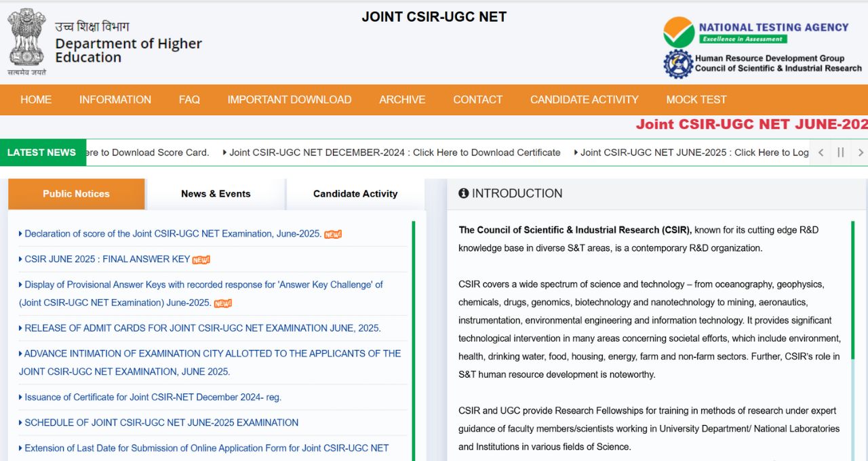The image size is (868, 461).
Task: Open the Mock Test page
Action: 696,100
